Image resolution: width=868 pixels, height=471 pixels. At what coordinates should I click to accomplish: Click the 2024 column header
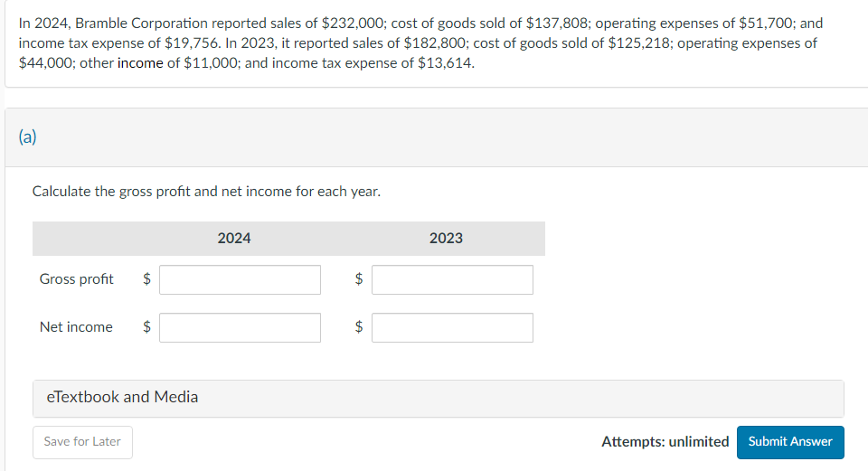coord(234,239)
